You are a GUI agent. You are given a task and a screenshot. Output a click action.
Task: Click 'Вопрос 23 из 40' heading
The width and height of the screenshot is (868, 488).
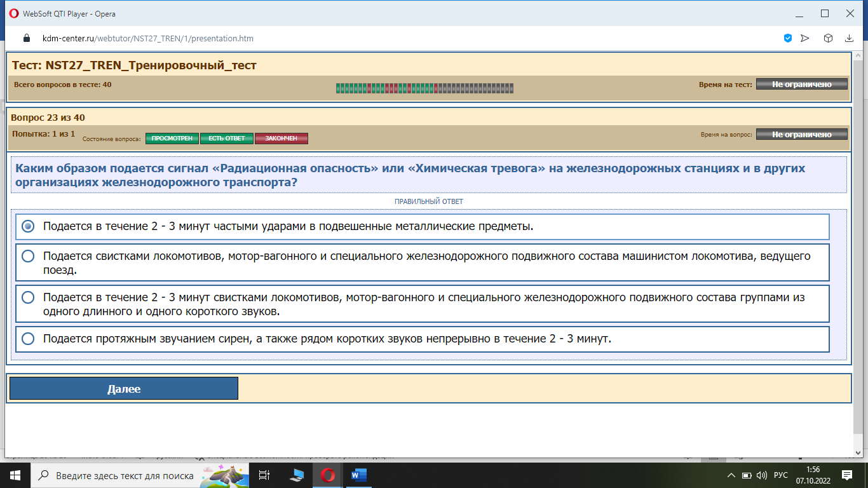pos(48,118)
